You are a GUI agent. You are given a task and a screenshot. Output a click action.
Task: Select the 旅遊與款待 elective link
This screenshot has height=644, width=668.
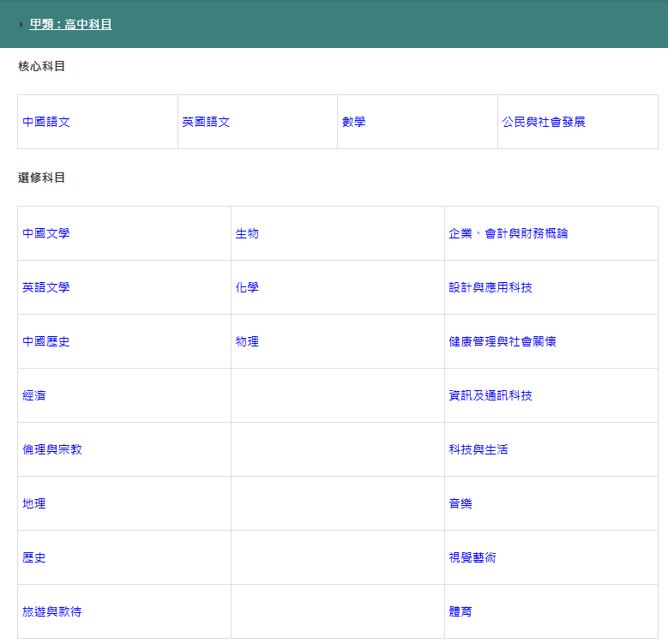point(52,611)
